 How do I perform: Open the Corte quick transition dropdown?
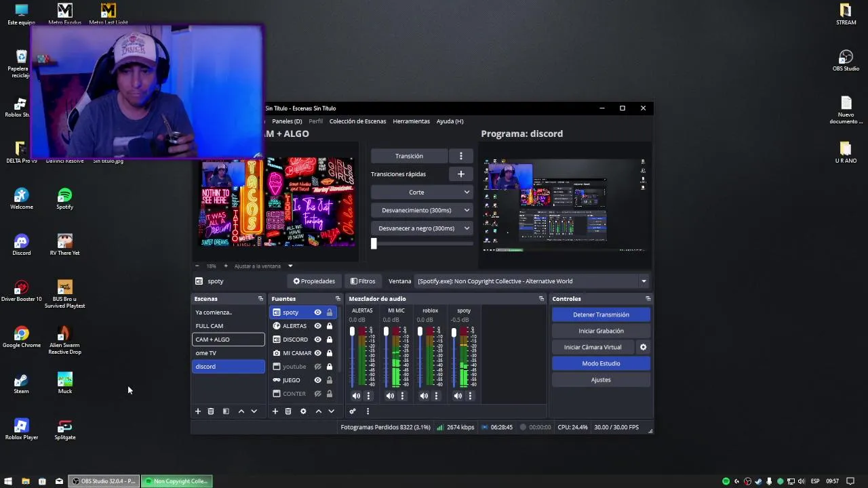pos(421,192)
